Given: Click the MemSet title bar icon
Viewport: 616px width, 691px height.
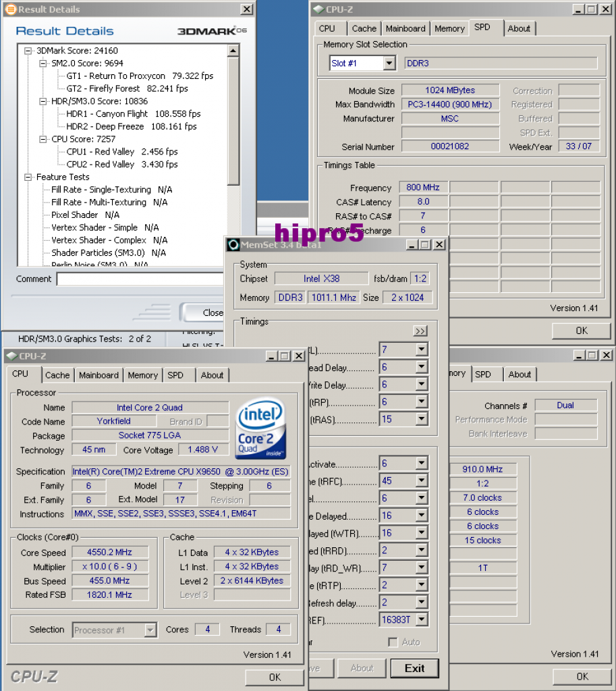Looking at the screenshot, I should (233, 244).
